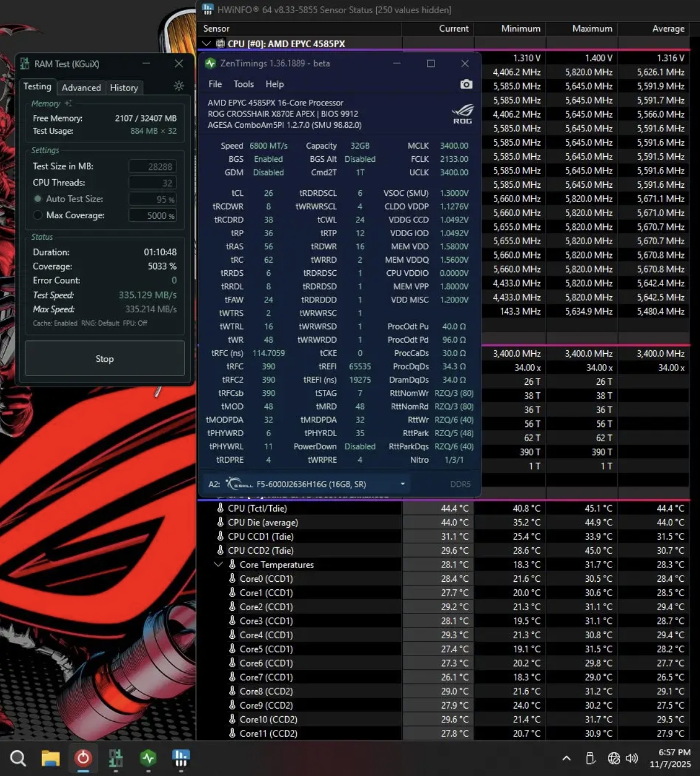
Task: Click the Error Count value in RAM Test
Action: pyautogui.click(x=174, y=281)
